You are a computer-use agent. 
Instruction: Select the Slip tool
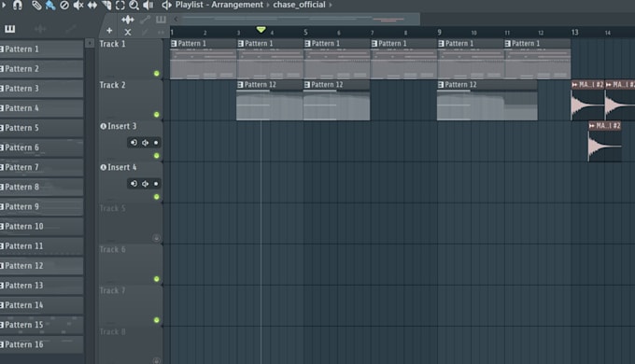pos(92,6)
